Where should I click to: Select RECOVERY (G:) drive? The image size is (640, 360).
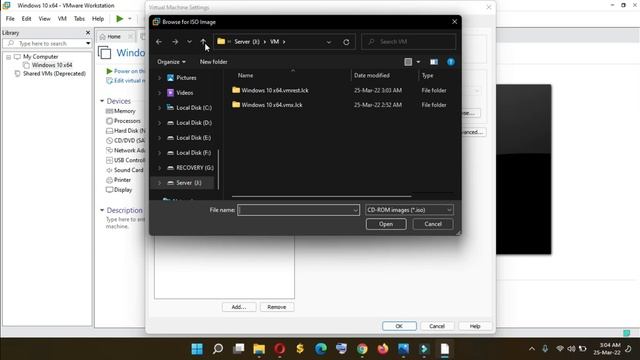pos(195,168)
